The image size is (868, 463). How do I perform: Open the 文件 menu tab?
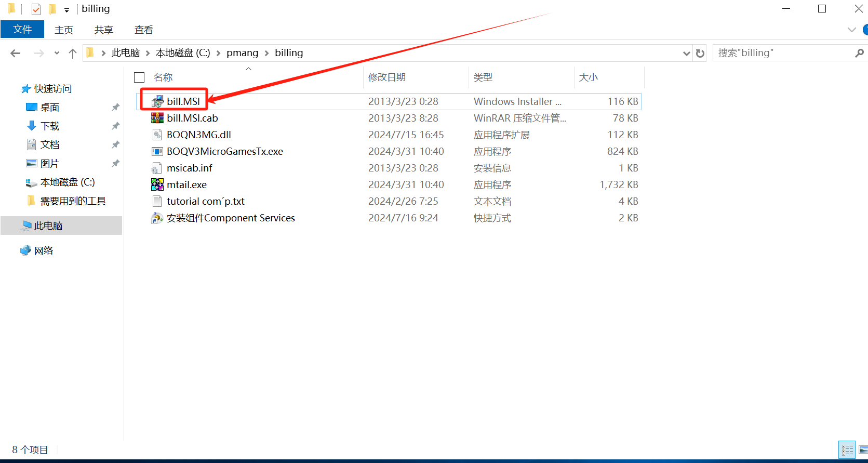pos(22,30)
